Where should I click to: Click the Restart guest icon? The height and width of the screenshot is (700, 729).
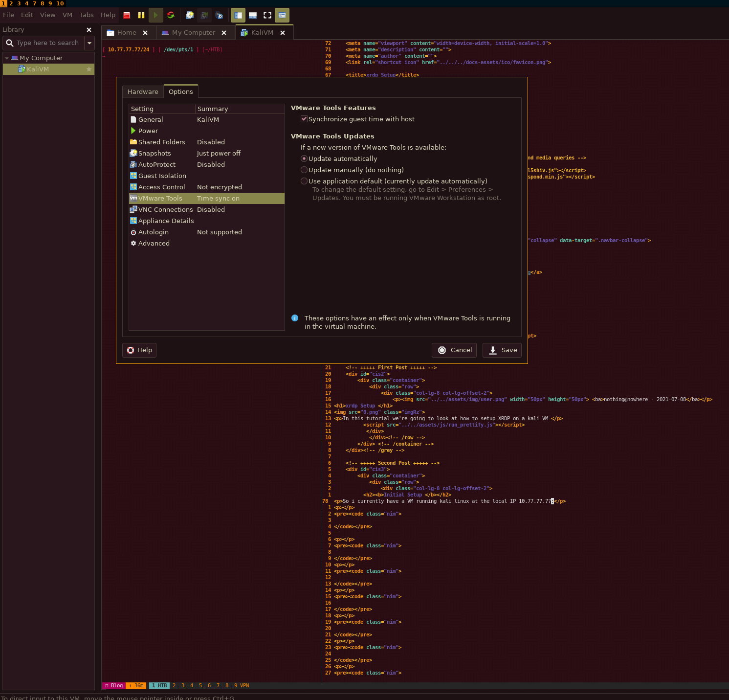click(x=171, y=15)
